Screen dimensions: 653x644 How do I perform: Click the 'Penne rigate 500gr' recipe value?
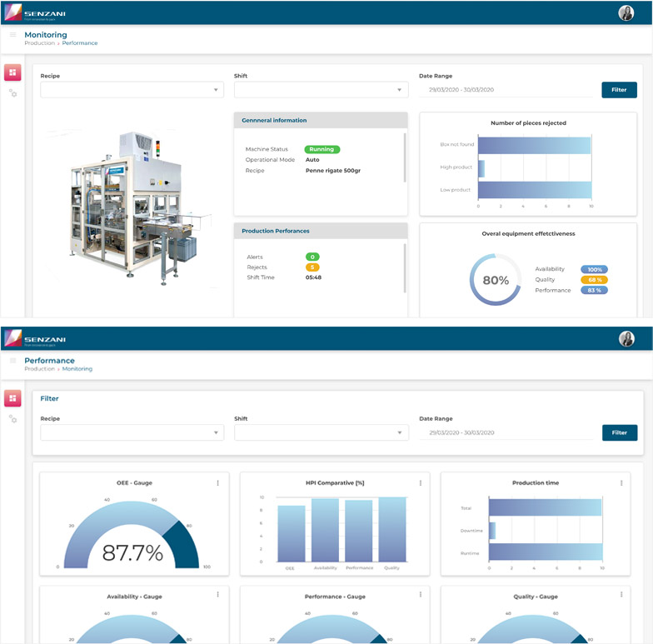pos(333,170)
